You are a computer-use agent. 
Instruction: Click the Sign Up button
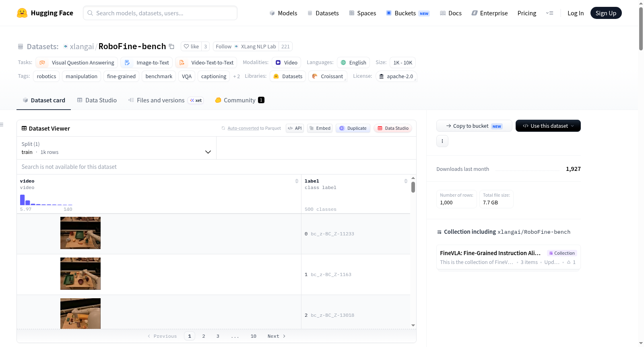(606, 13)
